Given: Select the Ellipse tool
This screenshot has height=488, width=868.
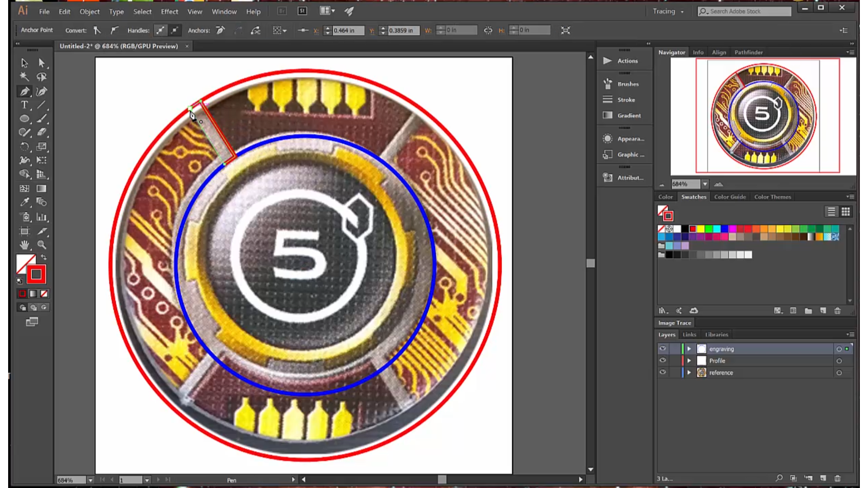Looking at the screenshot, I should 24,118.
